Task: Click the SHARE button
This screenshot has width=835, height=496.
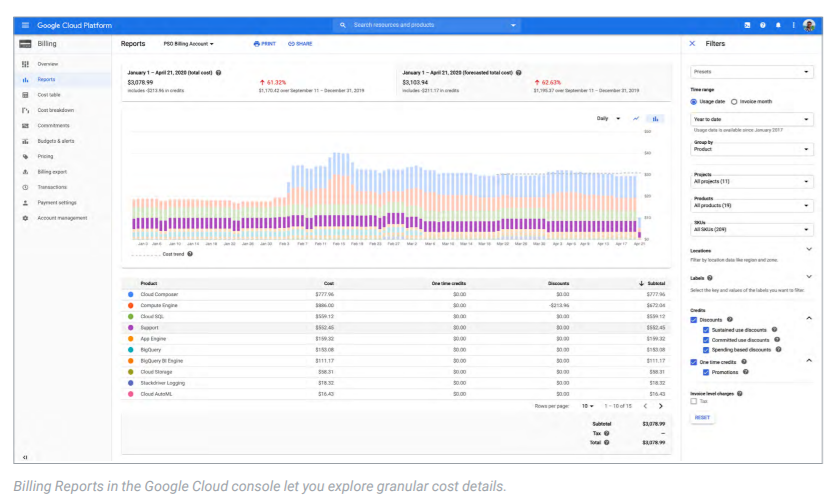Action: click(x=300, y=44)
